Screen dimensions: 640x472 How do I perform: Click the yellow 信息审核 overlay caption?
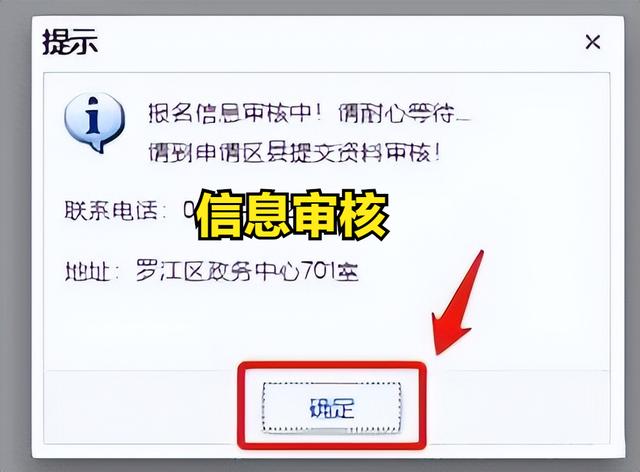292,215
